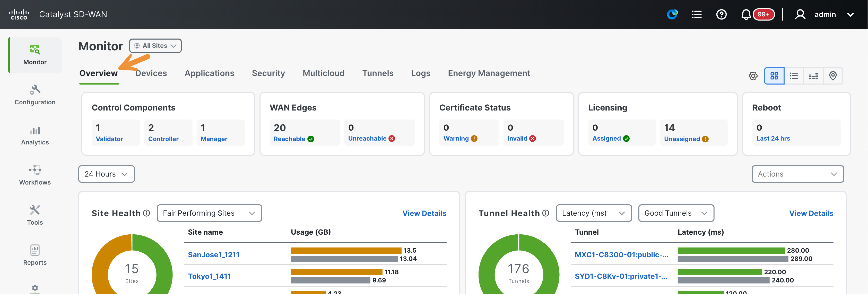Switch to grid card view
This screenshot has height=294, width=868.
(x=774, y=76)
